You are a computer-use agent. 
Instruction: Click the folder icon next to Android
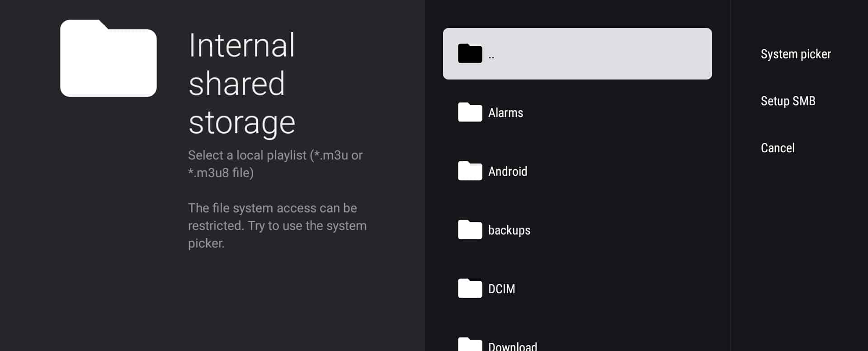pos(470,171)
